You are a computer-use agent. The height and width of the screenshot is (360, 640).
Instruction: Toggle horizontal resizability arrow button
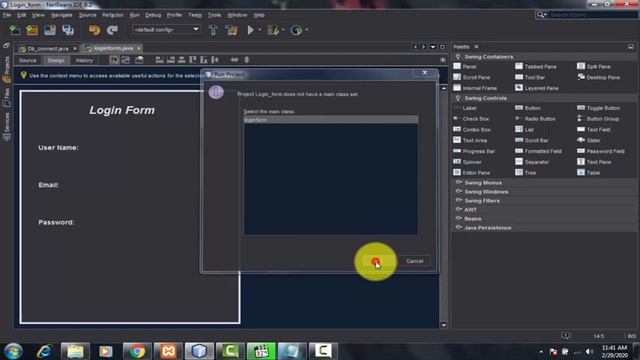pos(234,60)
